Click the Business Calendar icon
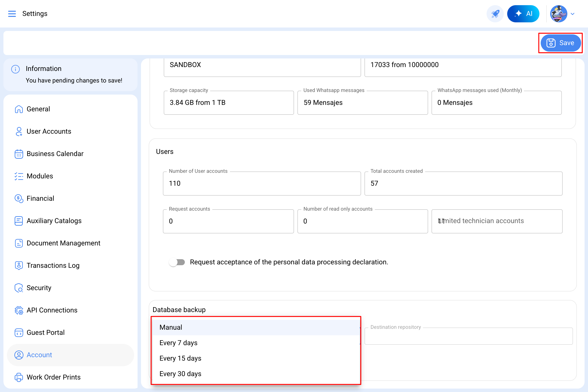Image resolution: width=588 pixels, height=392 pixels. tap(19, 154)
